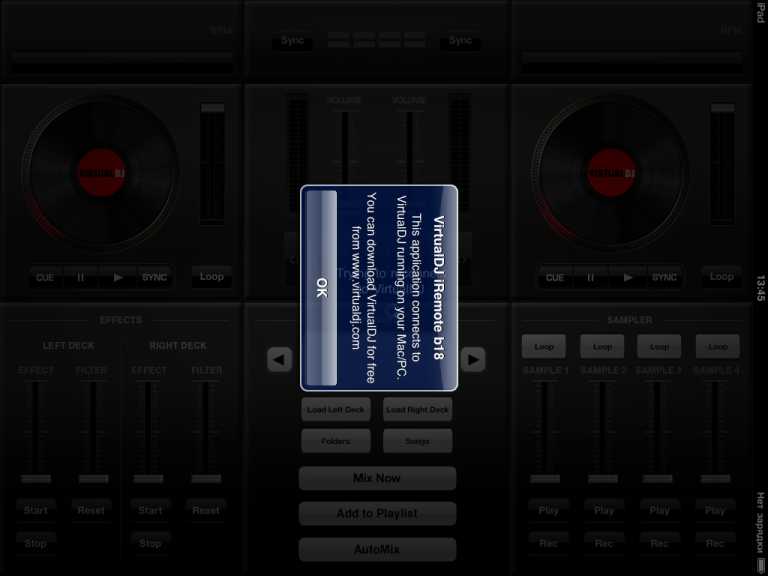
Task: Click the Right Deck FILTER slider handle
Action: click(206, 479)
